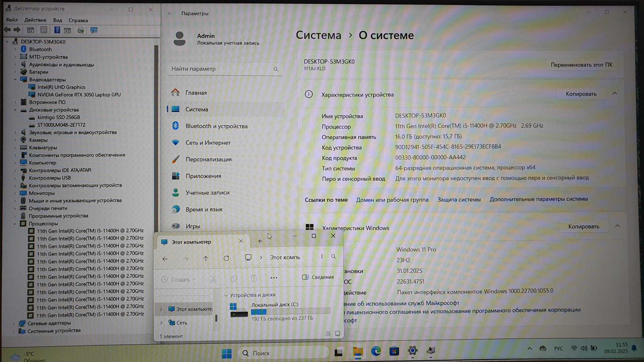Collapse Характеристики устройства section chevron

614,94
